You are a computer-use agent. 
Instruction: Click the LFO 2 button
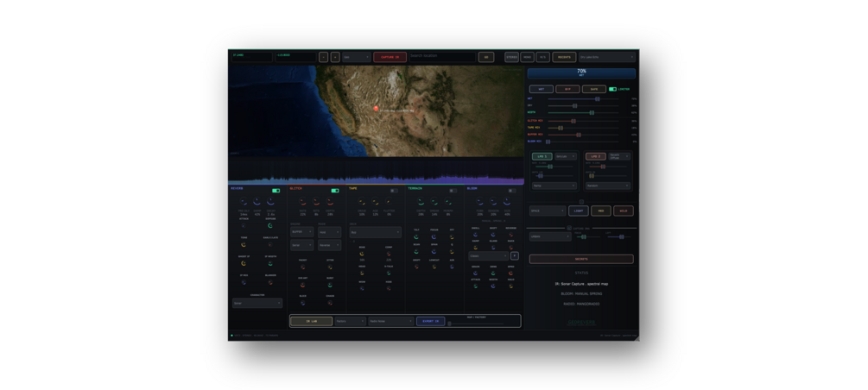point(596,156)
